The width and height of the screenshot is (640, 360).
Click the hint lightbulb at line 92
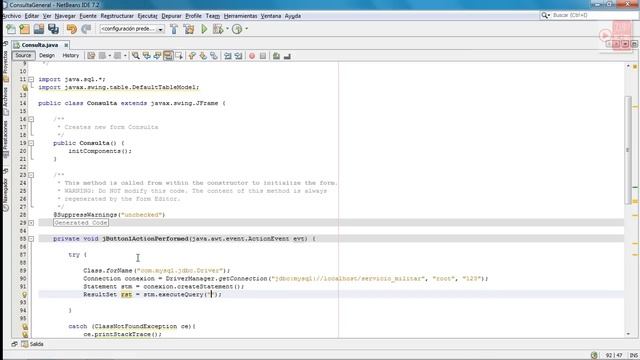(24, 295)
